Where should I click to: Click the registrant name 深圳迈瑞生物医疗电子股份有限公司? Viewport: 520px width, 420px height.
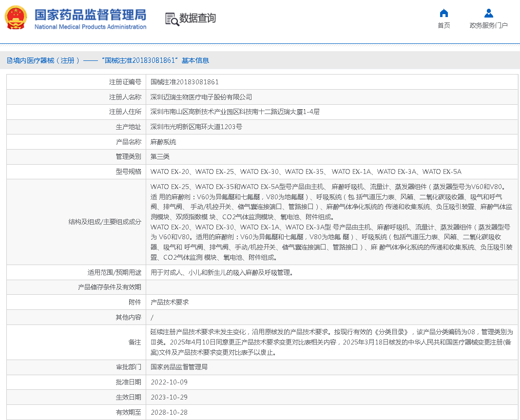(x=201, y=97)
